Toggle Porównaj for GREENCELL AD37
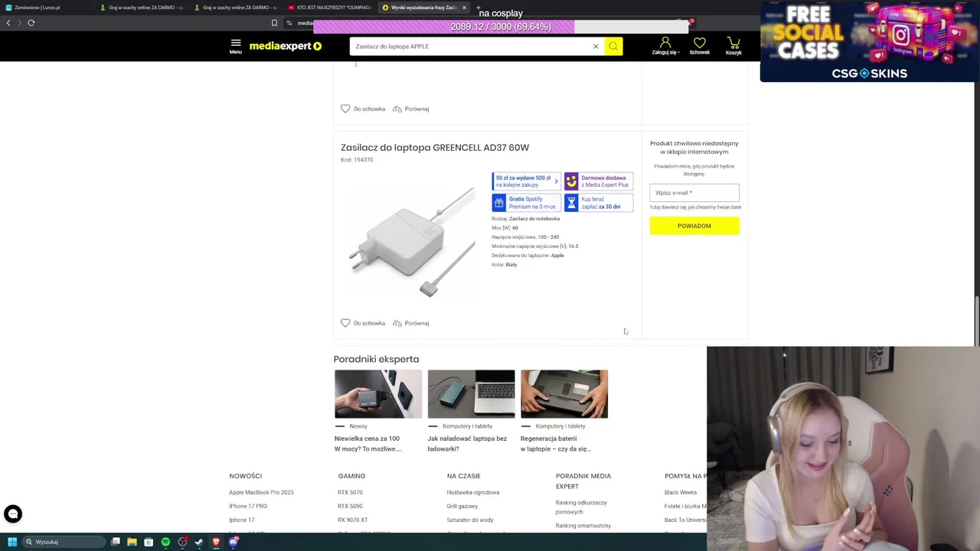The height and width of the screenshot is (551, 980). click(410, 323)
